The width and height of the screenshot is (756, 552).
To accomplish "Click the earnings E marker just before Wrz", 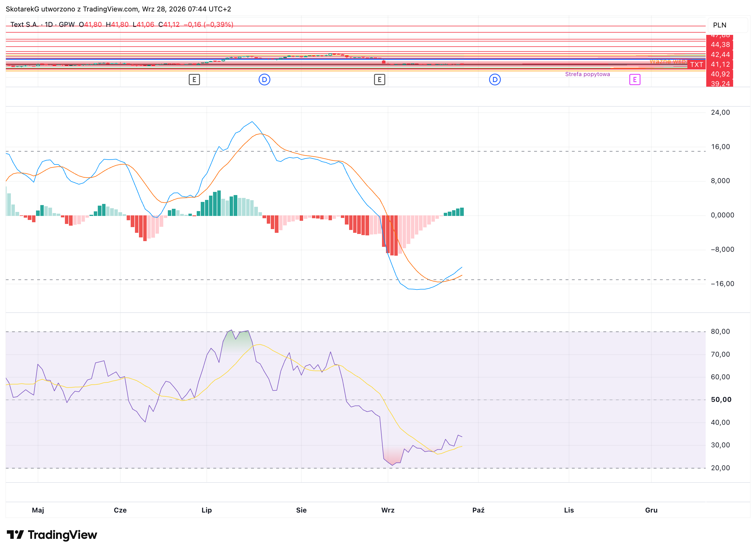I will [x=379, y=80].
